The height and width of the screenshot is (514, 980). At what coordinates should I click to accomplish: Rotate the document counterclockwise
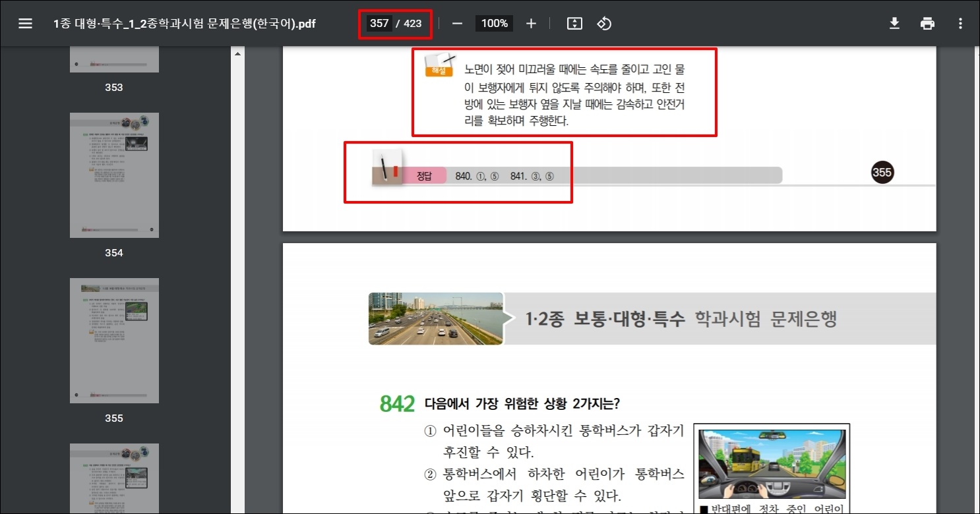coord(604,24)
